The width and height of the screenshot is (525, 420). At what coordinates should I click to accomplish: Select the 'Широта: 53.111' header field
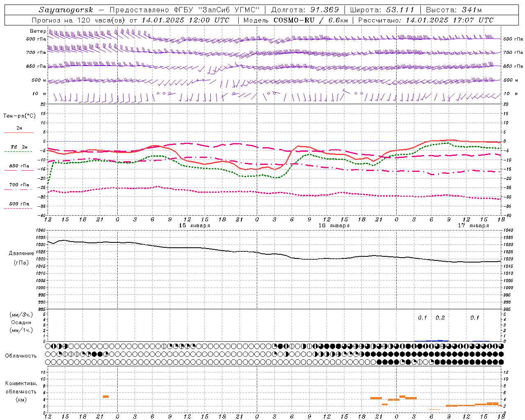click(x=382, y=10)
